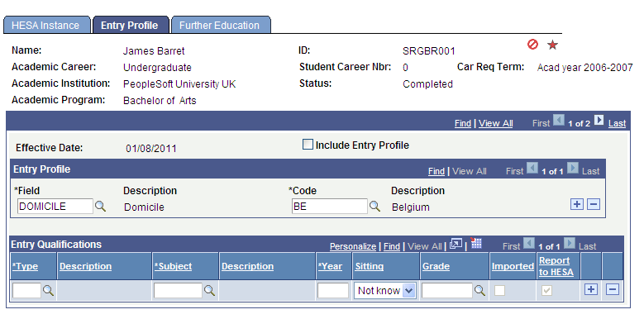Click the Code input containing BE
This screenshot has width=644, height=319.
[x=329, y=207]
